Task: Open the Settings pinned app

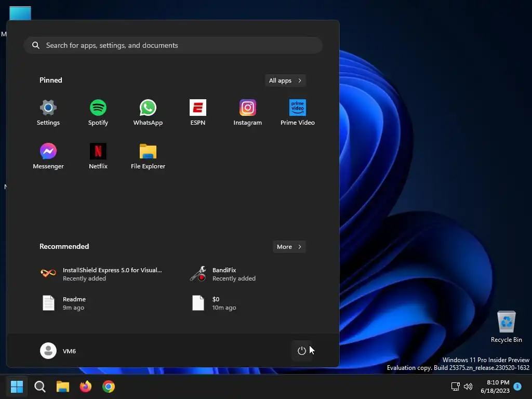Action: 48,113
